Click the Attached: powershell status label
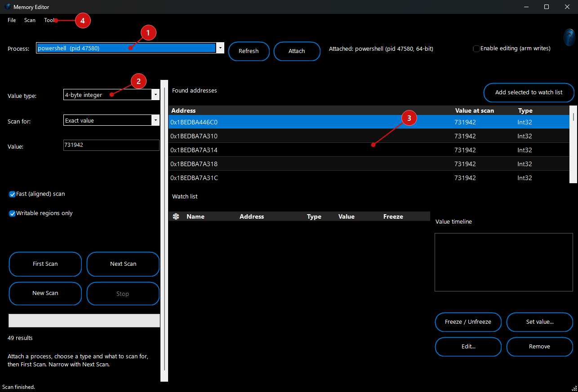 [x=381, y=48]
